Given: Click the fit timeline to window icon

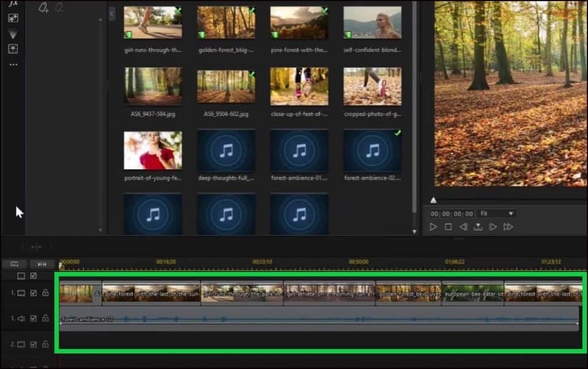Looking at the screenshot, I should (41, 264).
